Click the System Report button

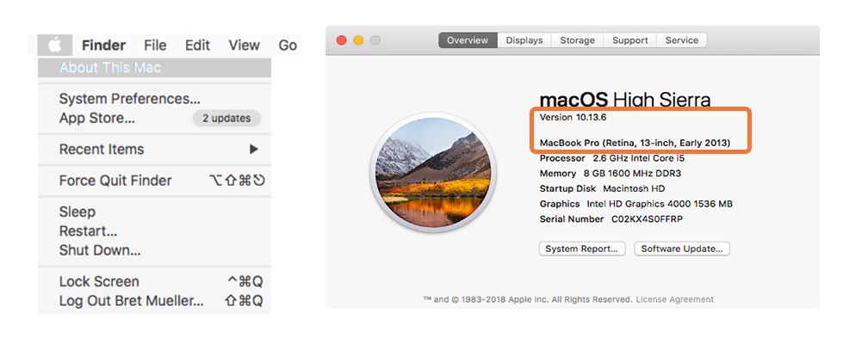(582, 249)
